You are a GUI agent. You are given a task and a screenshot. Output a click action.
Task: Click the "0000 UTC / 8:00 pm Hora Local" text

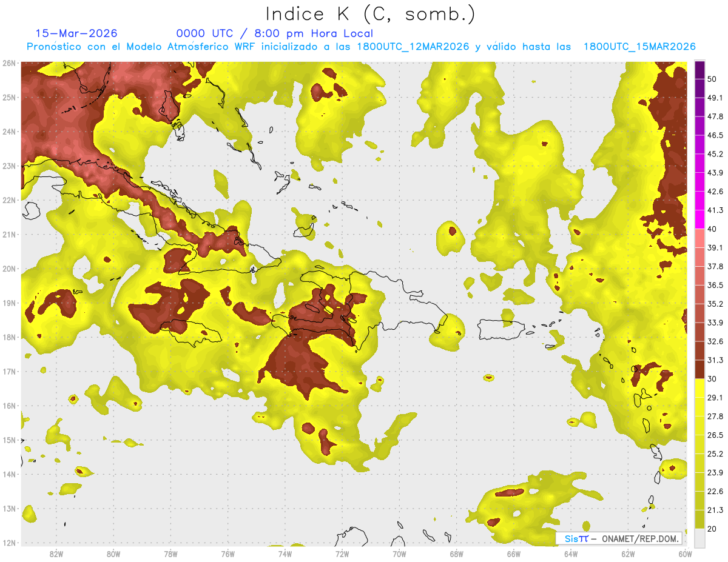275,34
